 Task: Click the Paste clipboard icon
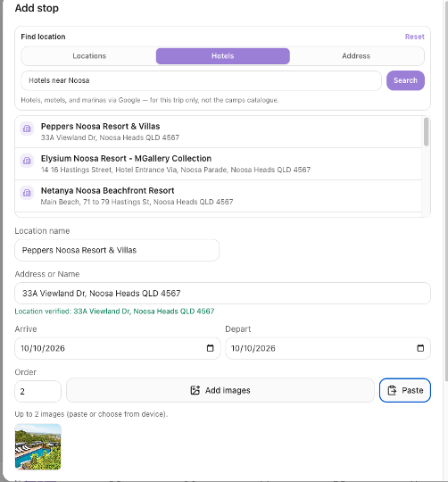[x=392, y=390]
